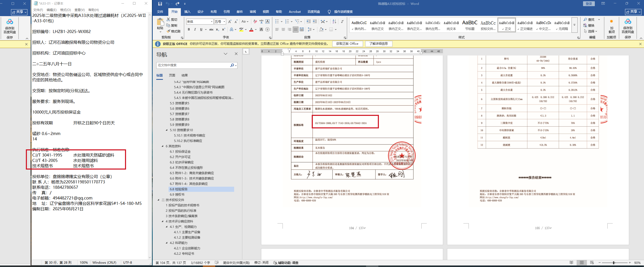
Task: Collapse the 6 其他资料 tree node
Action: pyautogui.click(x=163, y=146)
